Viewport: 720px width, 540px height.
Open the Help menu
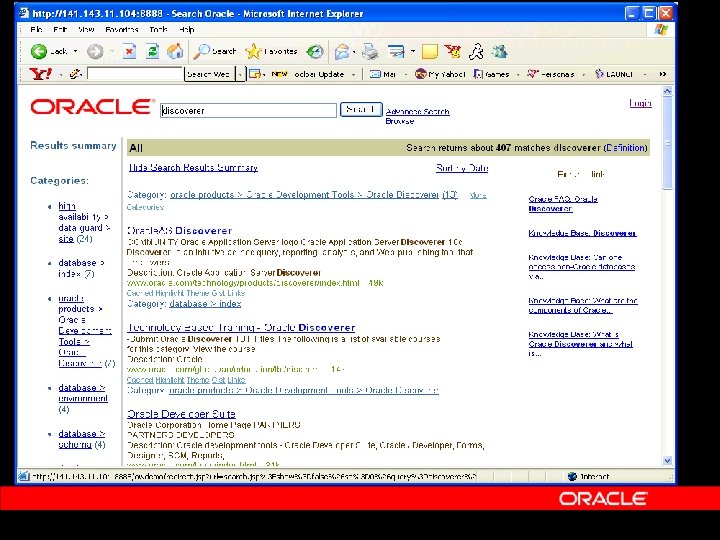pos(187,29)
